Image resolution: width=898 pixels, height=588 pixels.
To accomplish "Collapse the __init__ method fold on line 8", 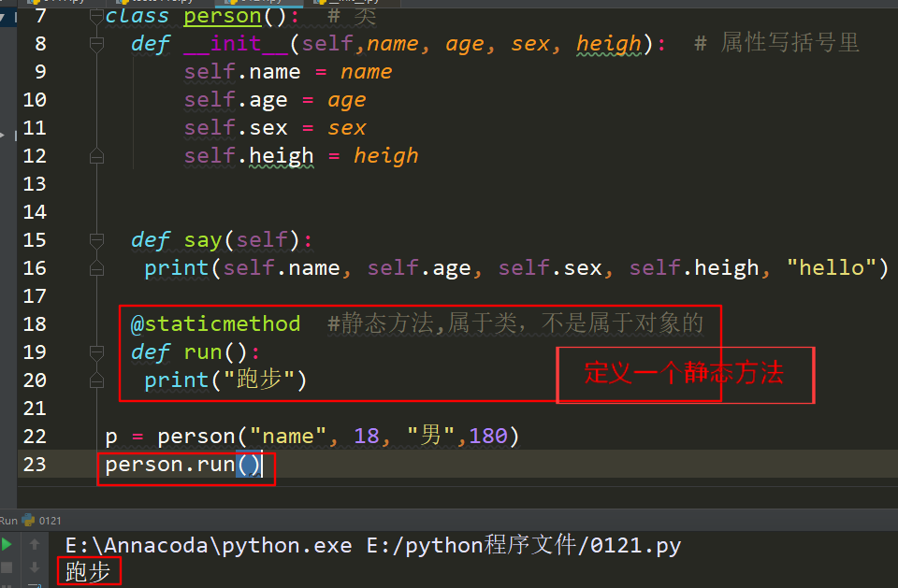I will (x=96, y=44).
